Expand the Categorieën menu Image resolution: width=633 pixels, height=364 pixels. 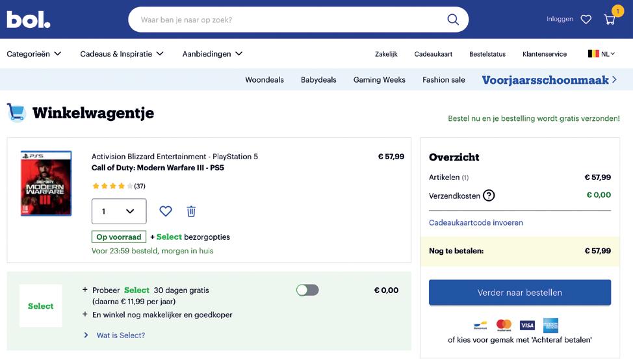tap(34, 54)
